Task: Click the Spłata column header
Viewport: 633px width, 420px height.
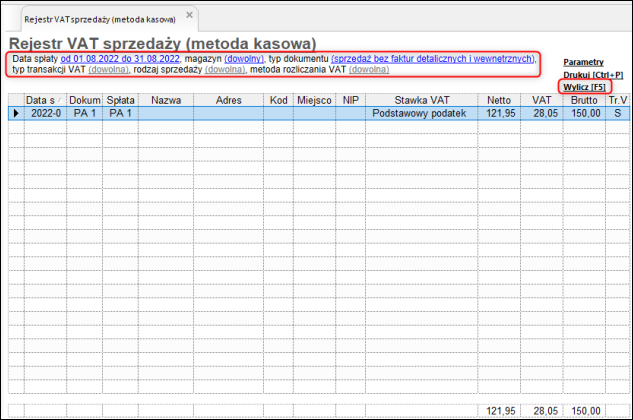Action: pyautogui.click(x=120, y=100)
